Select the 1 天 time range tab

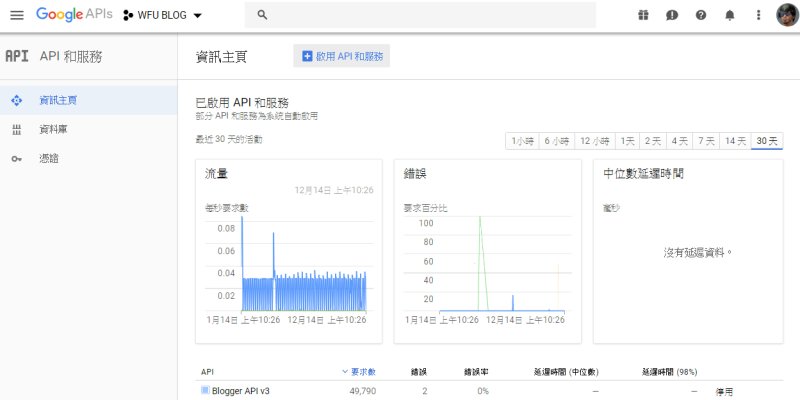pos(627,141)
